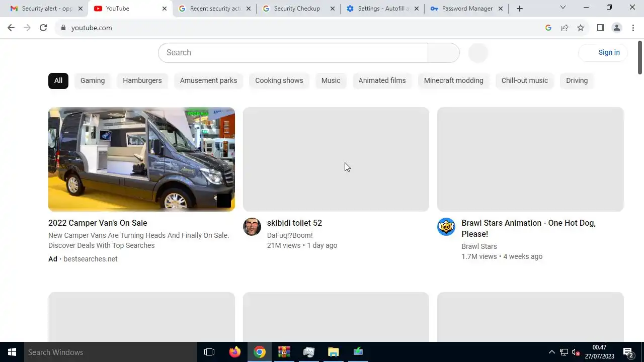Image resolution: width=644 pixels, height=362 pixels.
Task: Filter videos by Chill-out music
Action: pyautogui.click(x=525, y=80)
